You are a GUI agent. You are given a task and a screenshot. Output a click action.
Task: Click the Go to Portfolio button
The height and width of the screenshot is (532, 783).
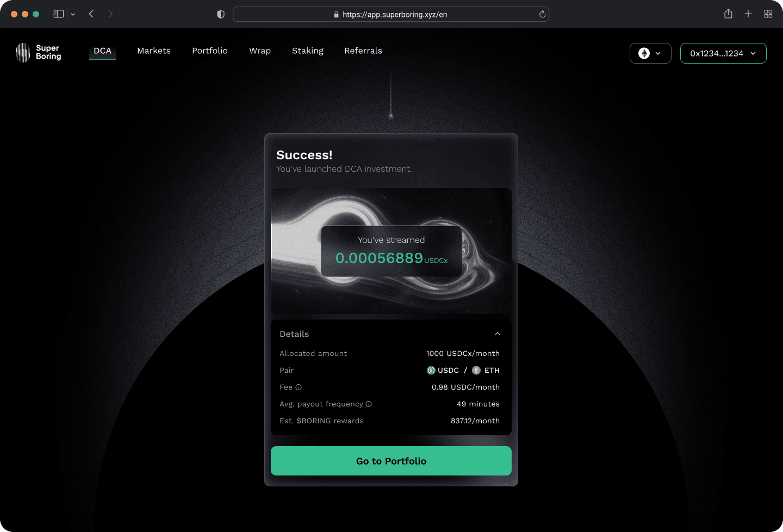(x=391, y=461)
